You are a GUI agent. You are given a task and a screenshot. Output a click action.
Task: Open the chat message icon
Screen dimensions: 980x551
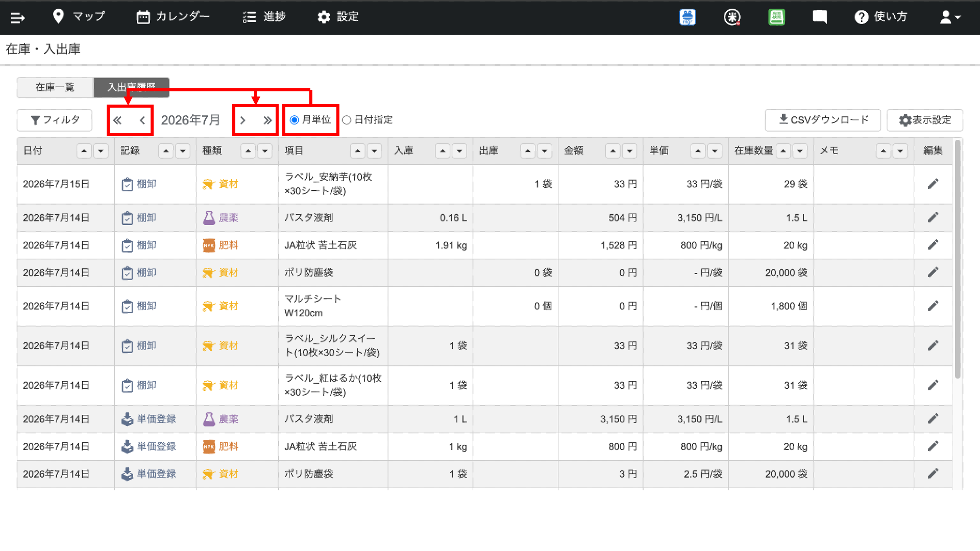coord(820,17)
